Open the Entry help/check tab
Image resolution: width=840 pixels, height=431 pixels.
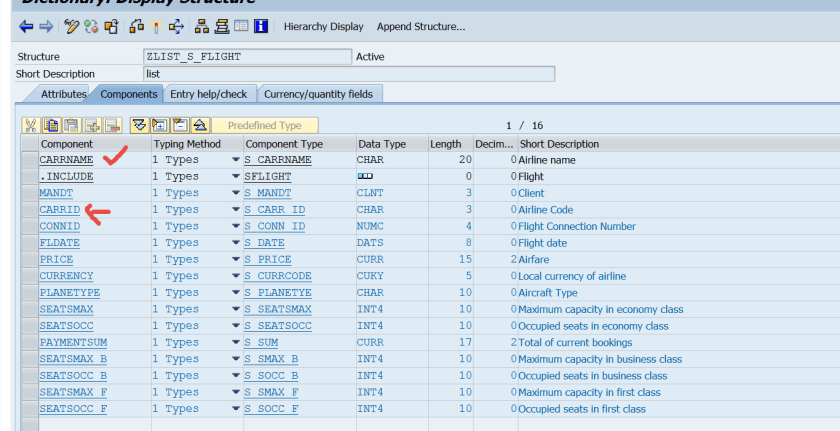tap(208, 94)
